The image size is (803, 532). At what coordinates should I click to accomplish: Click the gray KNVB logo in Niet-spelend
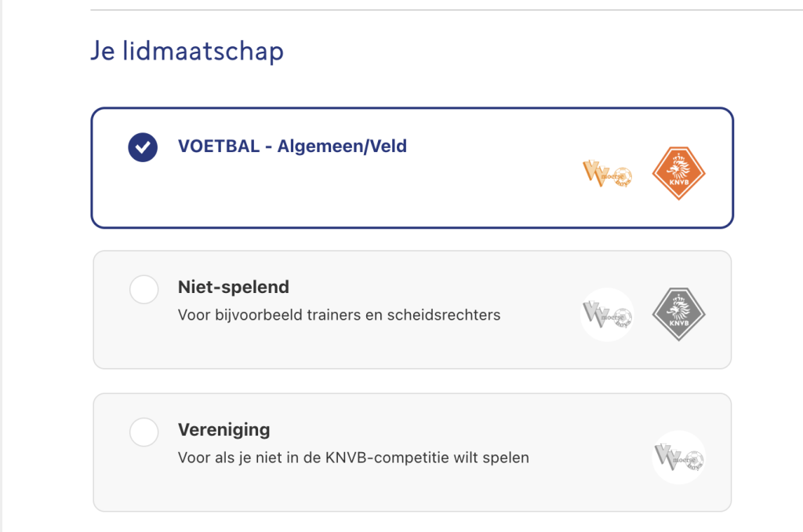click(679, 315)
